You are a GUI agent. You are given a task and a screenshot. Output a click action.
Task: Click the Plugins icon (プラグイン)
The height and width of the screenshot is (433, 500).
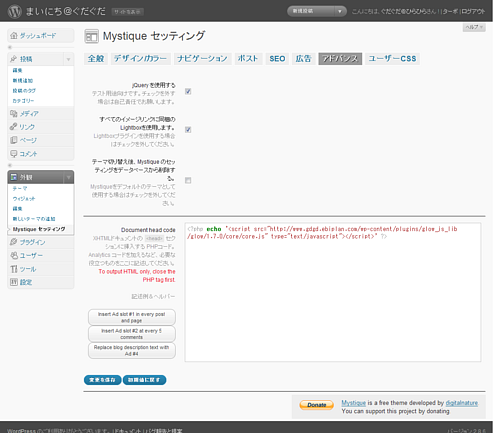(x=14, y=242)
